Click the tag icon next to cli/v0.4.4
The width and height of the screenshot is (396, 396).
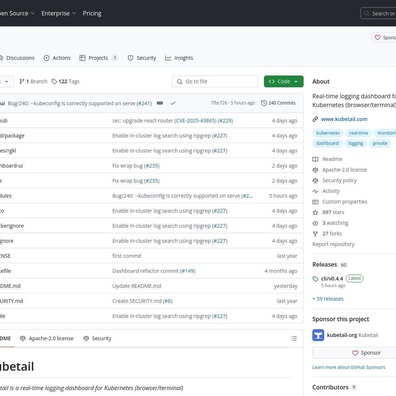point(315,279)
